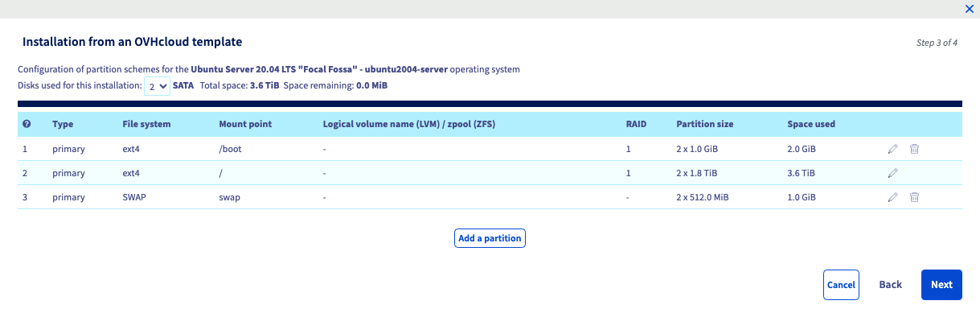Click the Partition size column header
The image size is (980, 313).
click(x=704, y=125)
